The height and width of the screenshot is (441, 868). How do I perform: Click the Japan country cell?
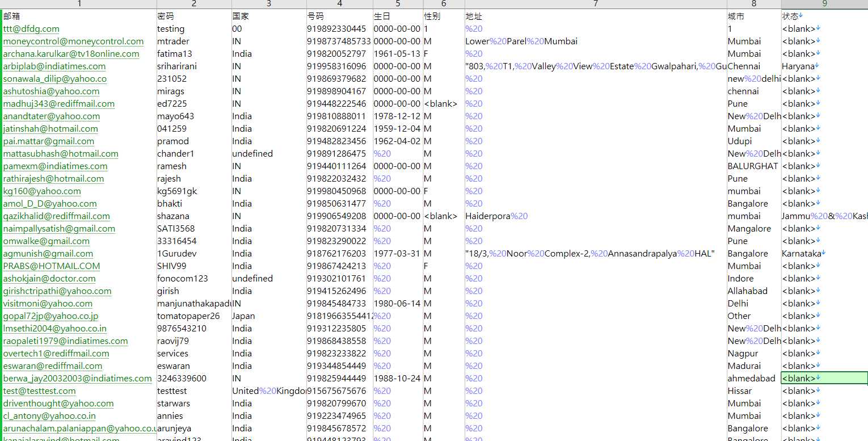269,316
